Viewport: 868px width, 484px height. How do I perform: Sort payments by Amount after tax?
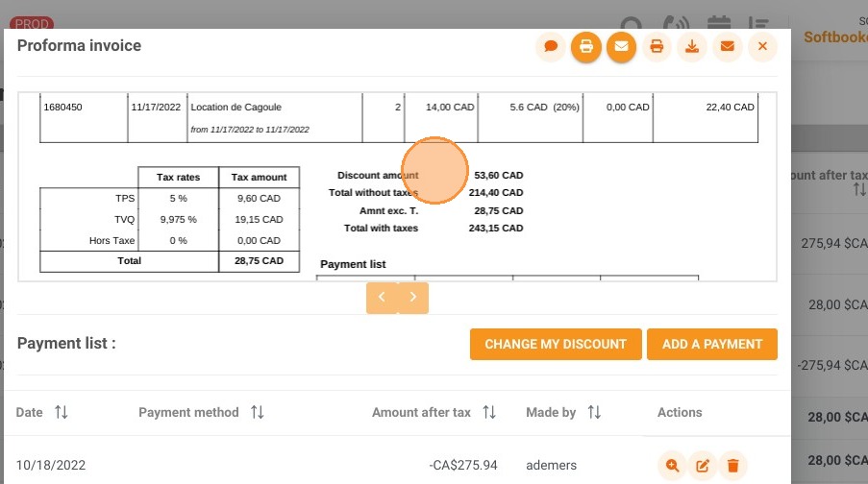489,412
